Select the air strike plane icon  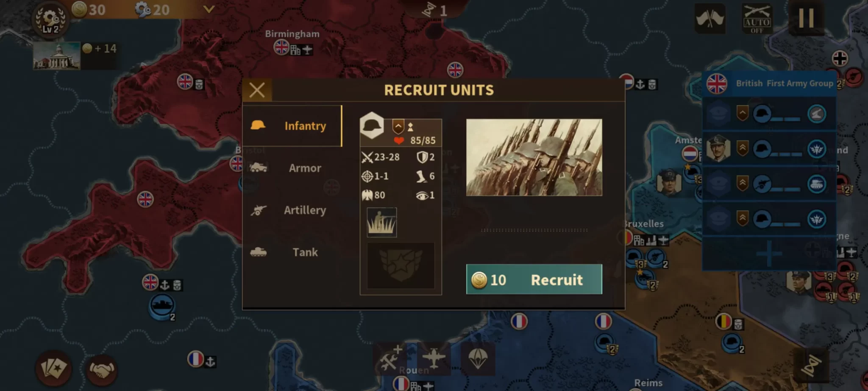434,359
